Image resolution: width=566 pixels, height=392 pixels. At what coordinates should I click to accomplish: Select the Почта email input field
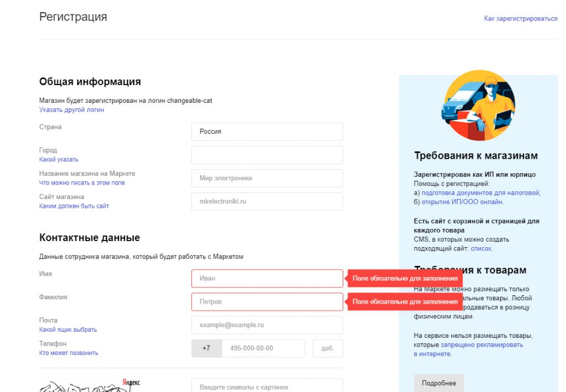tap(267, 325)
